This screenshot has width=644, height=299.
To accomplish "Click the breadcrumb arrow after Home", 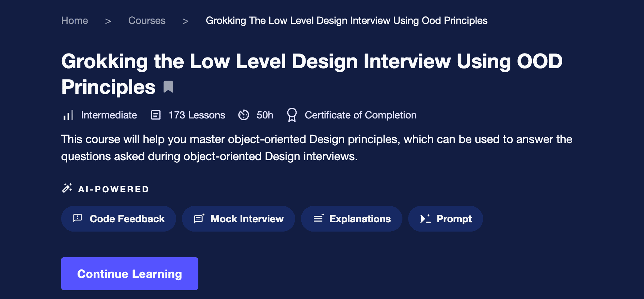I will click(x=108, y=21).
